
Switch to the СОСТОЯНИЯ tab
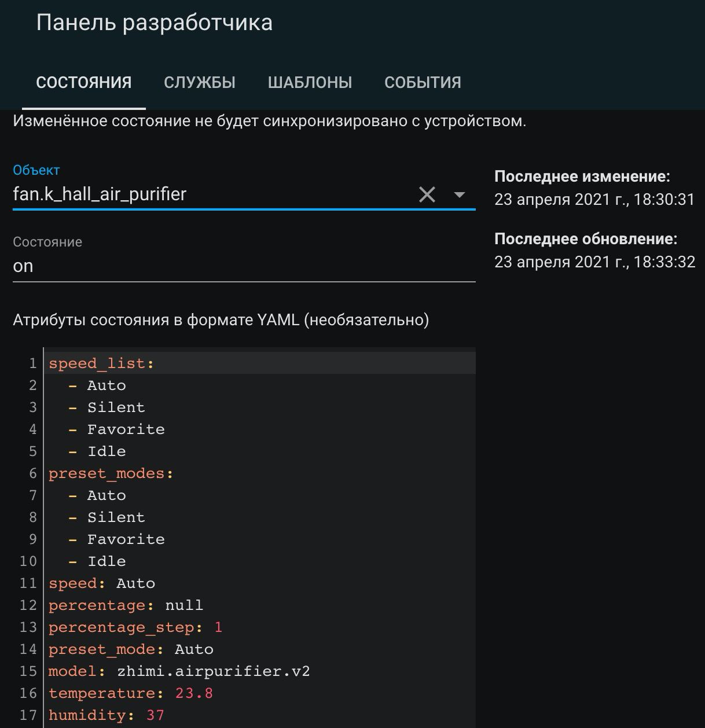pyautogui.click(x=84, y=83)
